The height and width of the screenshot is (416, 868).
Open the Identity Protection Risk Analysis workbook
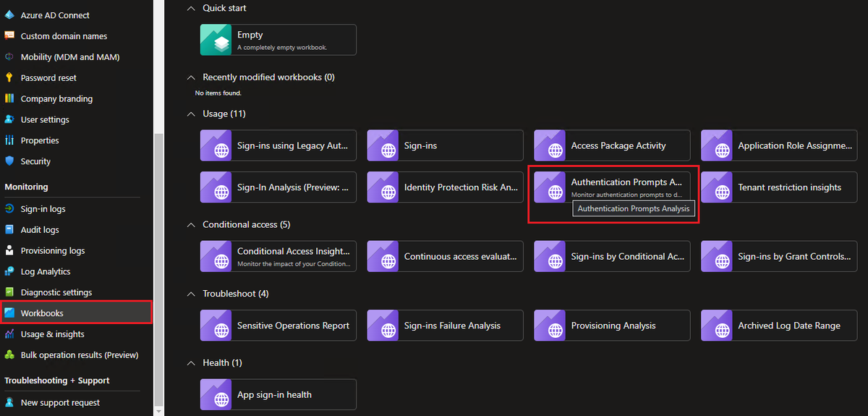click(445, 187)
